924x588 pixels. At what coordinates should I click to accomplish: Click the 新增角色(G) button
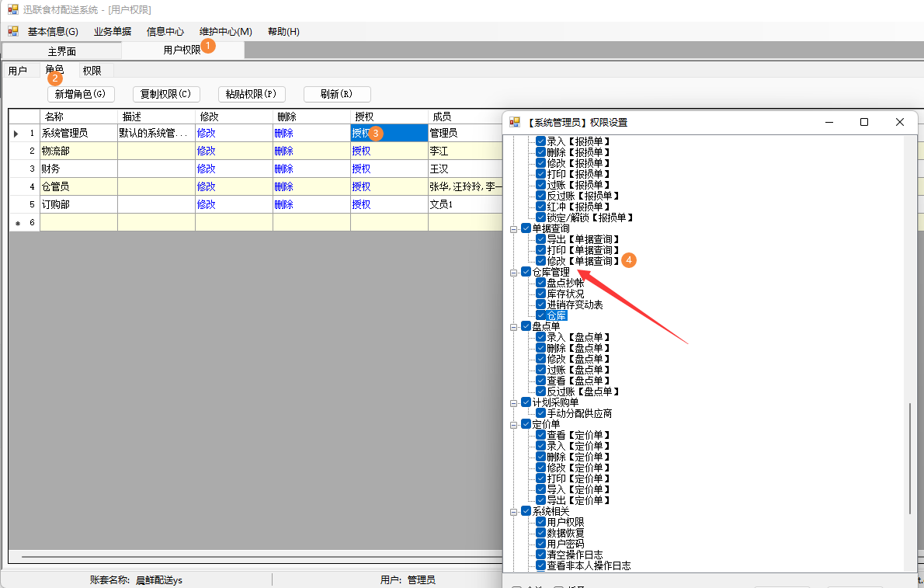point(81,94)
